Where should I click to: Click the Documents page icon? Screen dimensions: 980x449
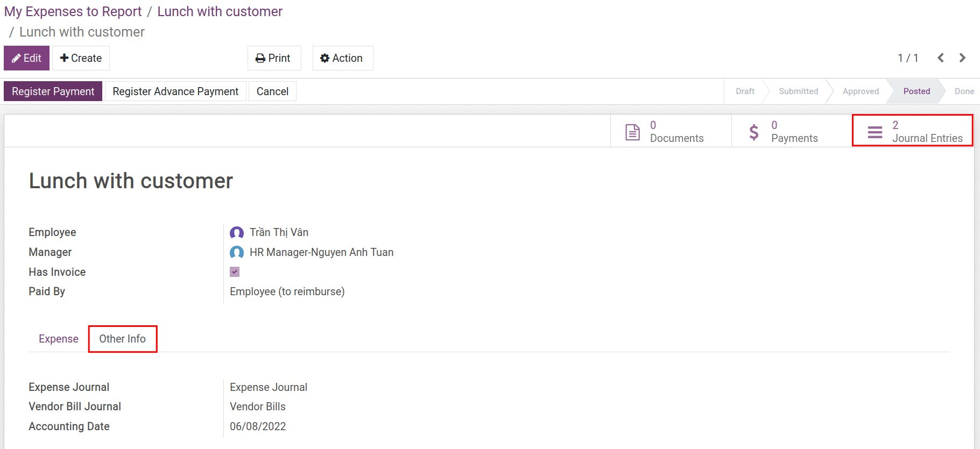tap(632, 132)
